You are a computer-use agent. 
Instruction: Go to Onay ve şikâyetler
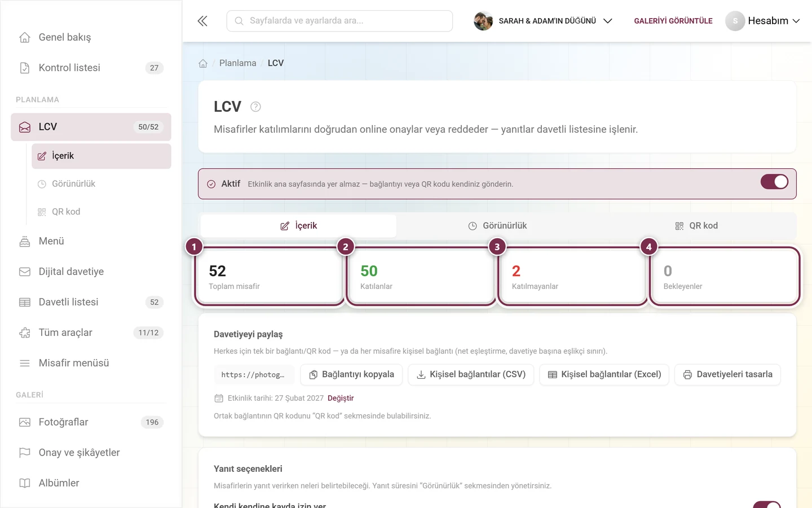coord(91,453)
